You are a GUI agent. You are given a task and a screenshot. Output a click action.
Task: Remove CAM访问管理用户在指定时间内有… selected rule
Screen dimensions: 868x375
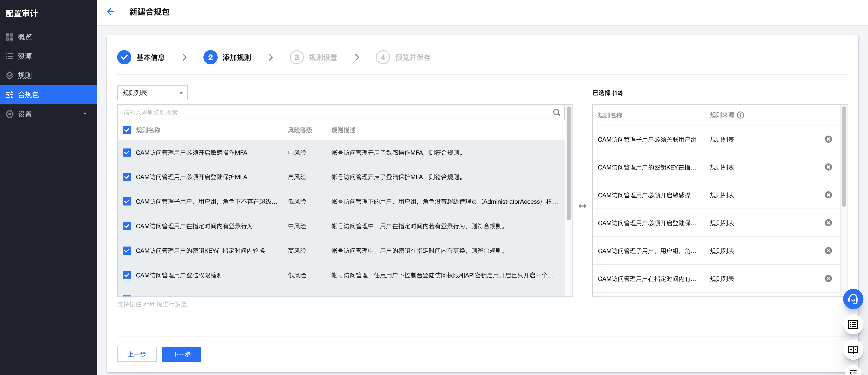[828, 279]
